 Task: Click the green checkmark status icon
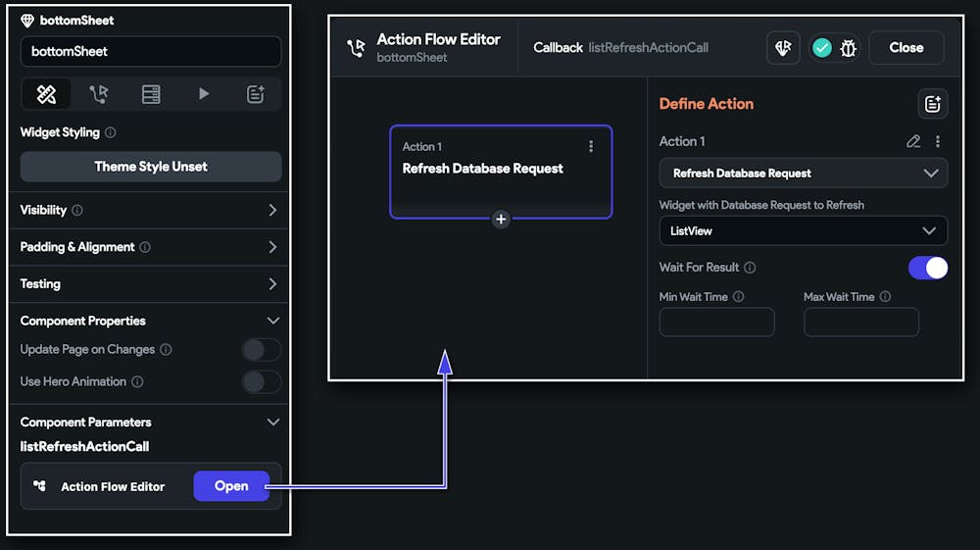click(822, 47)
